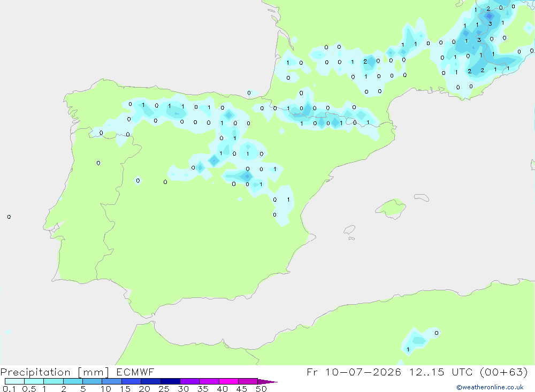
Task: Click the '0.1' legend scale label
Action: point(9,389)
